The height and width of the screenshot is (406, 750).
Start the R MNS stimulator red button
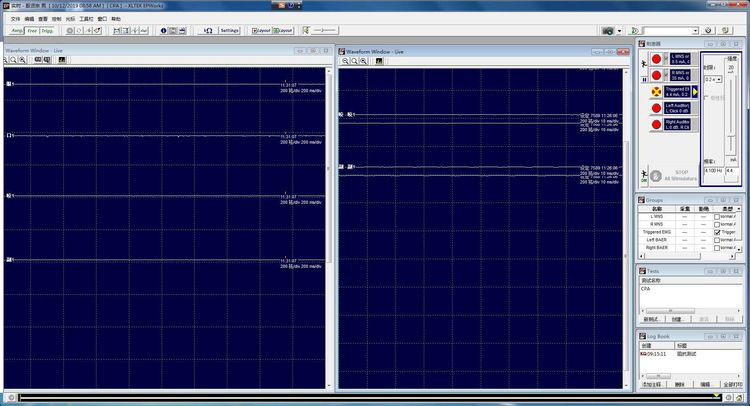click(656, 75)
